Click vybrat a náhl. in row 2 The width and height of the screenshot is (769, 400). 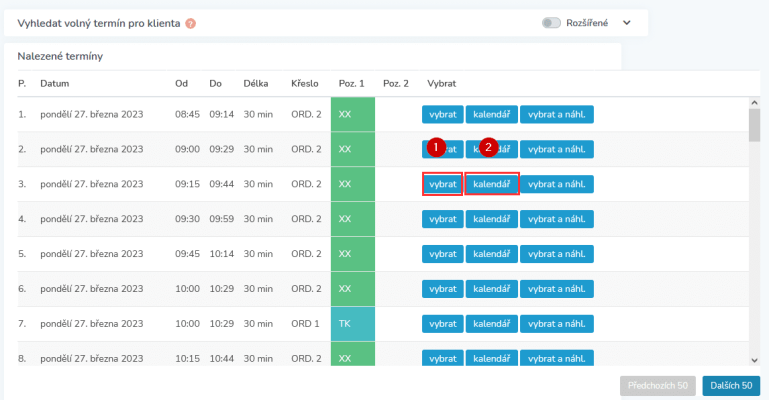pos(557,149)
